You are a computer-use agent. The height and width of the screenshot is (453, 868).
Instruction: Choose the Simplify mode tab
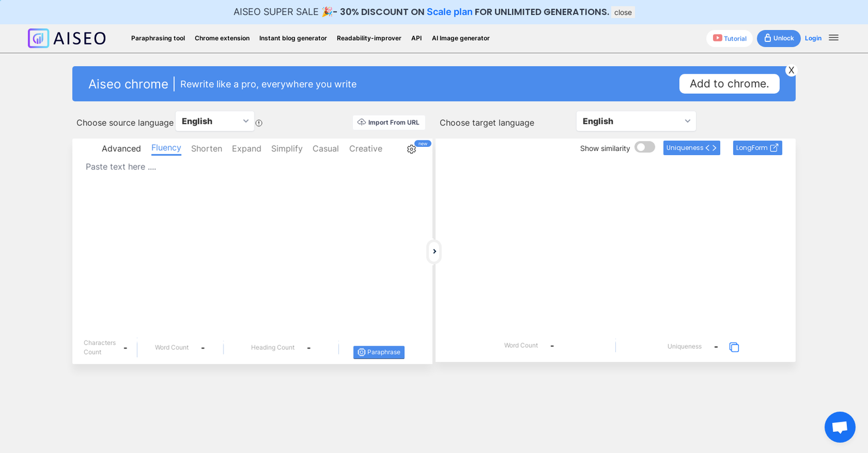286,149
